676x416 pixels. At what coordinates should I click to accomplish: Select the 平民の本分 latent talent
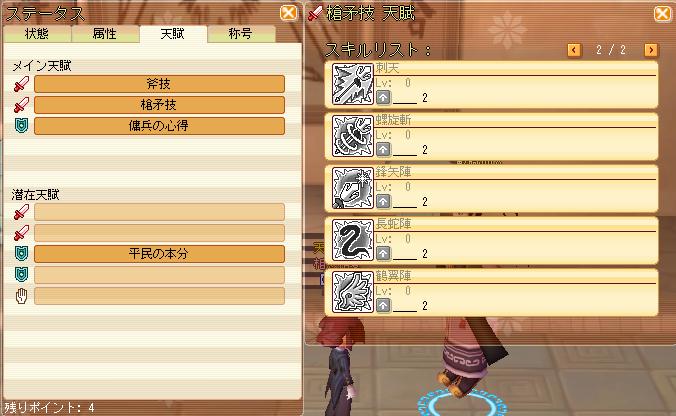(x=159, y=254)
